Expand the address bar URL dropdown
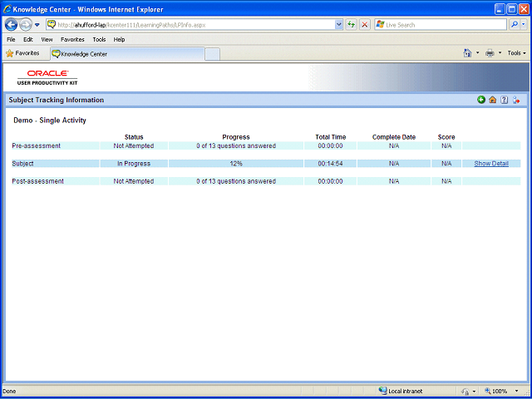Image resolution: width=532 pixels, height=399 pixels. pyautogui.click(x=338, y=24)
